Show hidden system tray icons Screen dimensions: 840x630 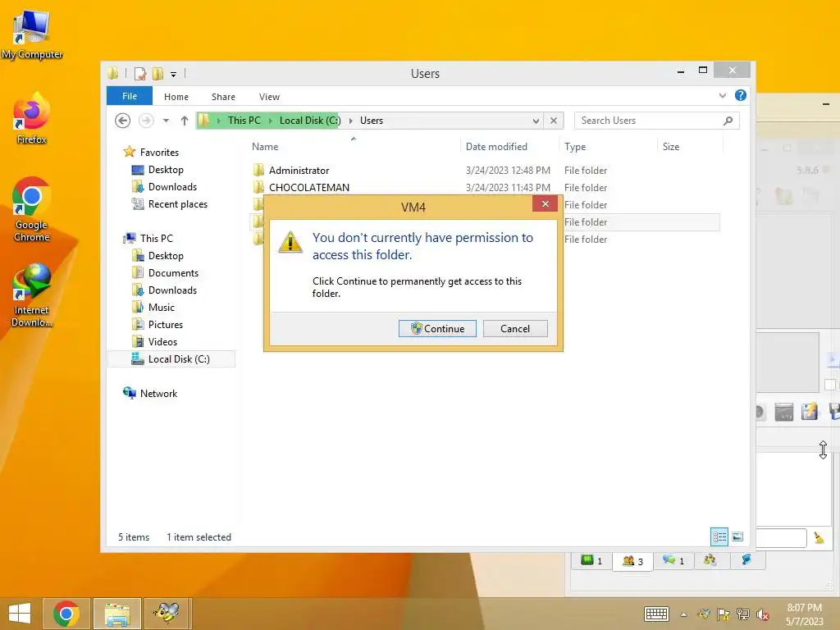point(683,614)
